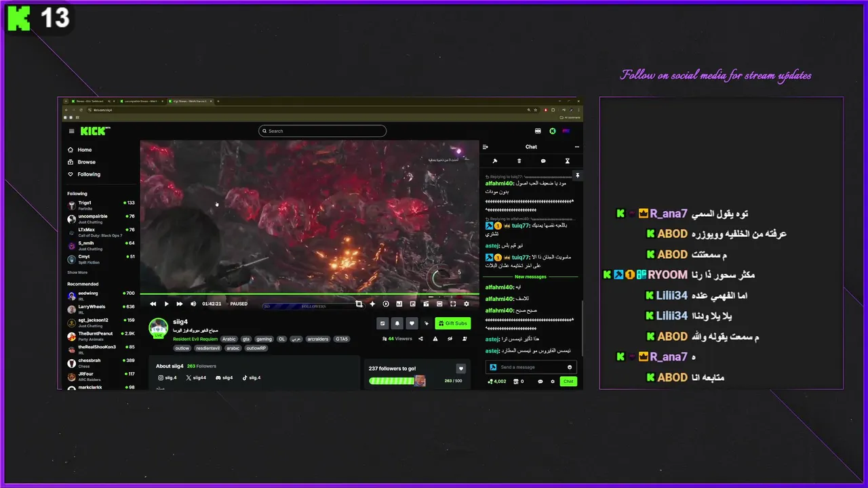Screen dimensions: 868x488
Task: Click the circular clip icon in player
Action: click(386, 304)
